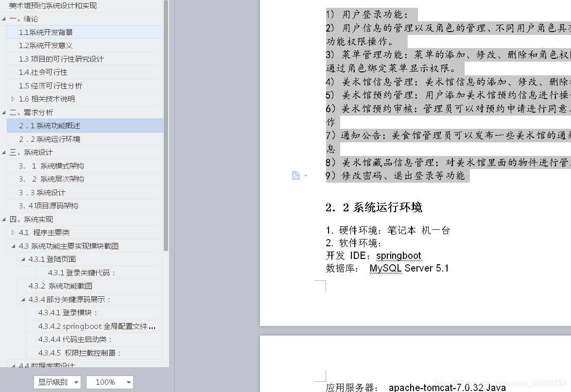Collapse the 一、绪论 section
The height and width of the screenshot is (392, 571).
tap(3, 18)
